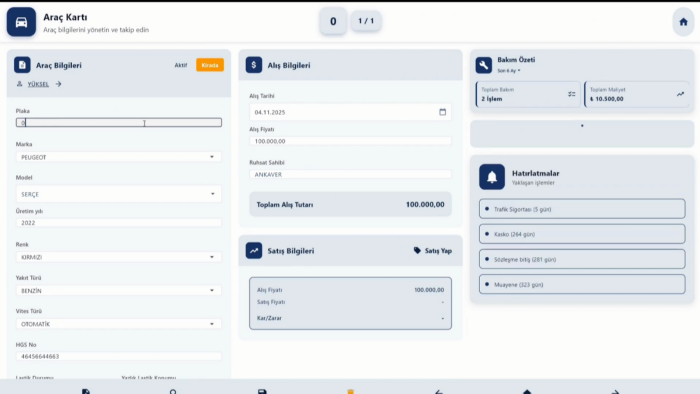This screenshot has width=700, height=394.
Task: Click the arrow next to YÜKSEL
Action: (58, 84)
